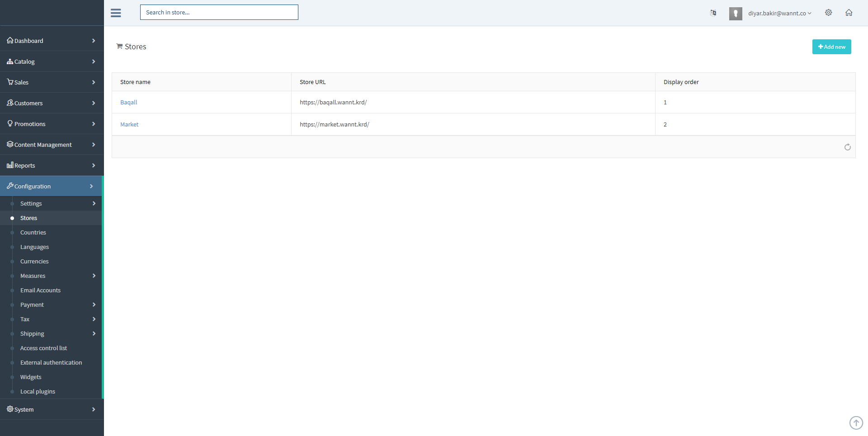868x436 pixels.
Task: Refresh the stores grid with reload icon
Action: click(847, 147)
